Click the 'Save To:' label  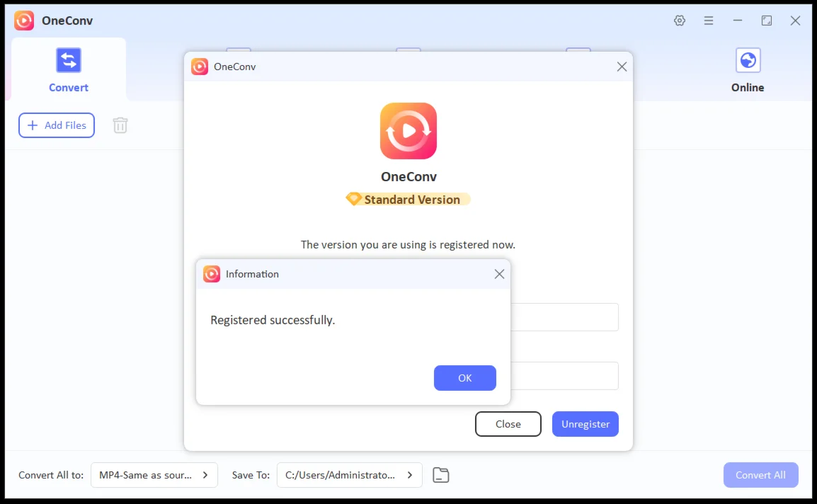pos(251,475)
